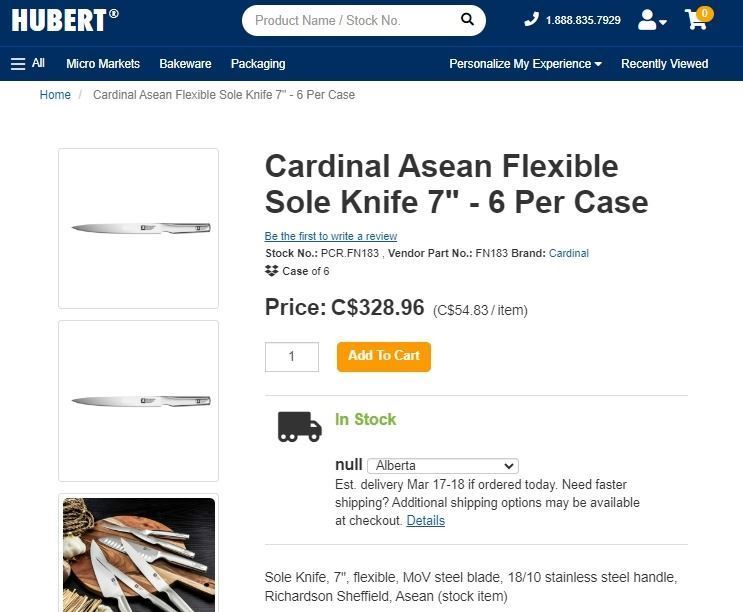Select the Micro Markets menu item
Viewport: 743px width, 612px height.
tap(103, 64)
